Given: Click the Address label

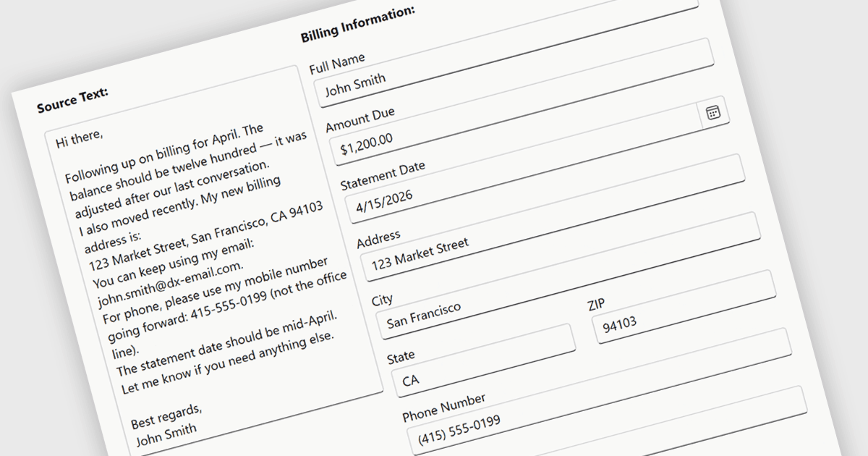Looking at the screenshot, I should [378, 240].
